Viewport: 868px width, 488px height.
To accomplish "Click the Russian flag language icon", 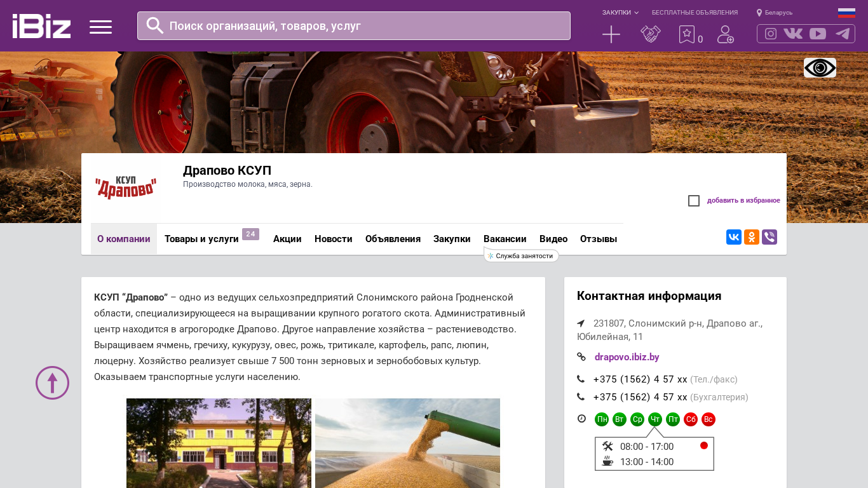I will point(846,13).
